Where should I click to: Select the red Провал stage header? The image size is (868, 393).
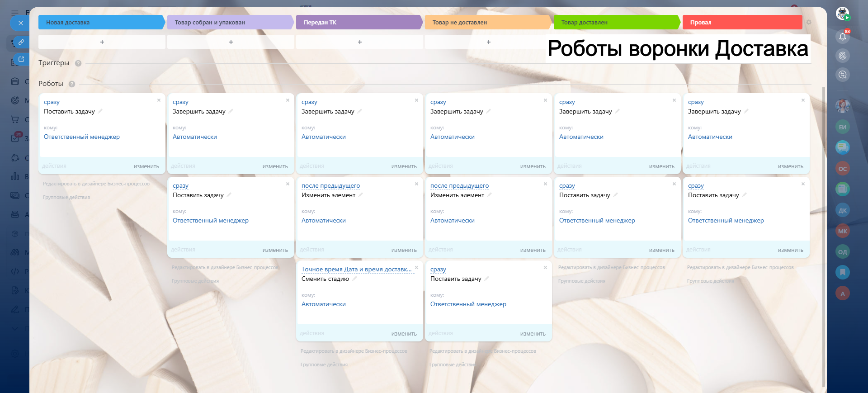pyautogui.click(x=742, y=22)
